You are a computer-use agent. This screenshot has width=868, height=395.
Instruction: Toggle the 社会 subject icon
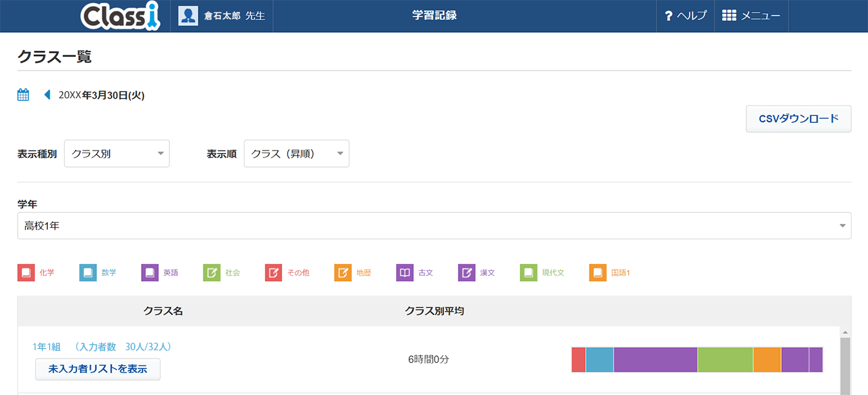tap(212, 273)
